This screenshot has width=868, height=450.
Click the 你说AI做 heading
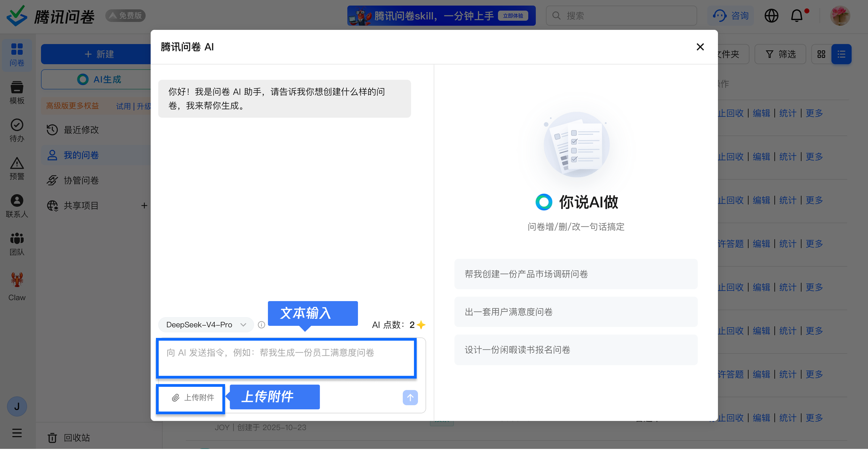point(588,202)
